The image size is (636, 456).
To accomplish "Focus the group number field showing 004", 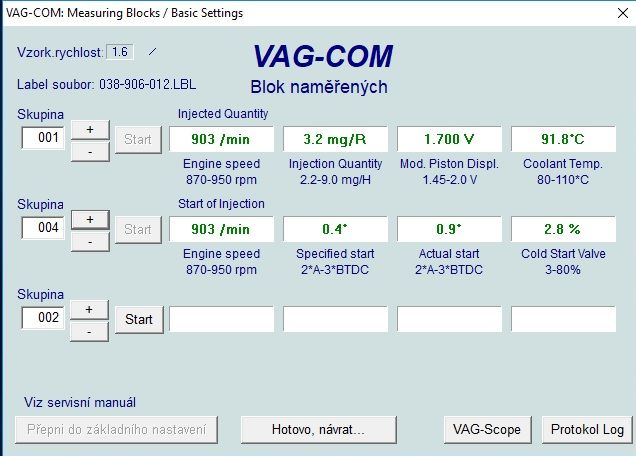I will click(x=44, y=228).
